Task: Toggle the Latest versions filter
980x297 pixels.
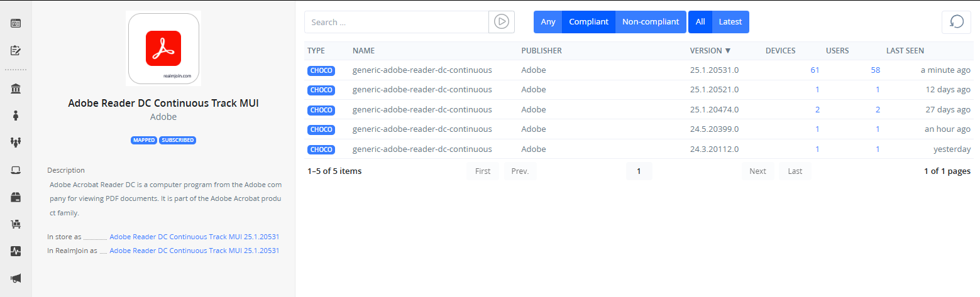Action: pyautogui.click(x=730, y=22)
